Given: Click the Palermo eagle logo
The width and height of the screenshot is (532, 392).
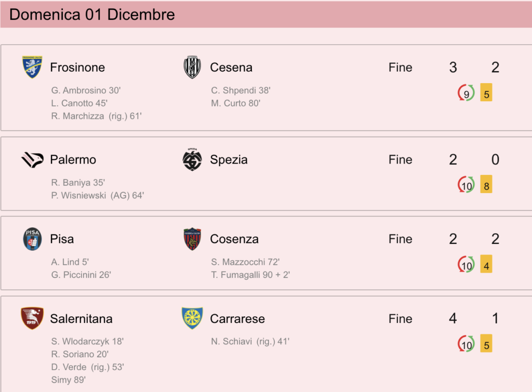Looking at the screenshot, I should 32,160.
